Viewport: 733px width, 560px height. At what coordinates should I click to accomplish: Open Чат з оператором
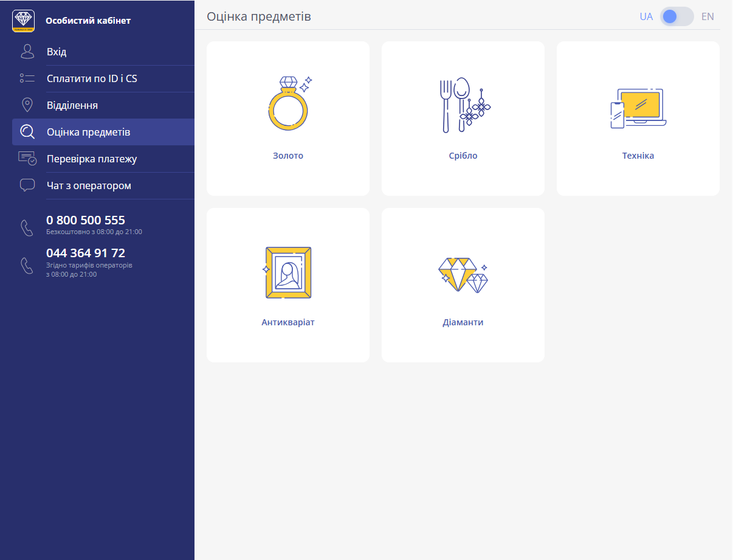coord(89,185)
